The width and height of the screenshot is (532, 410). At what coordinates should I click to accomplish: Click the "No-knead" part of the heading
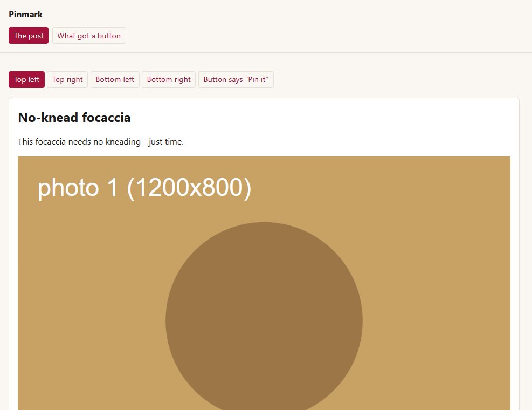point(48,118)
